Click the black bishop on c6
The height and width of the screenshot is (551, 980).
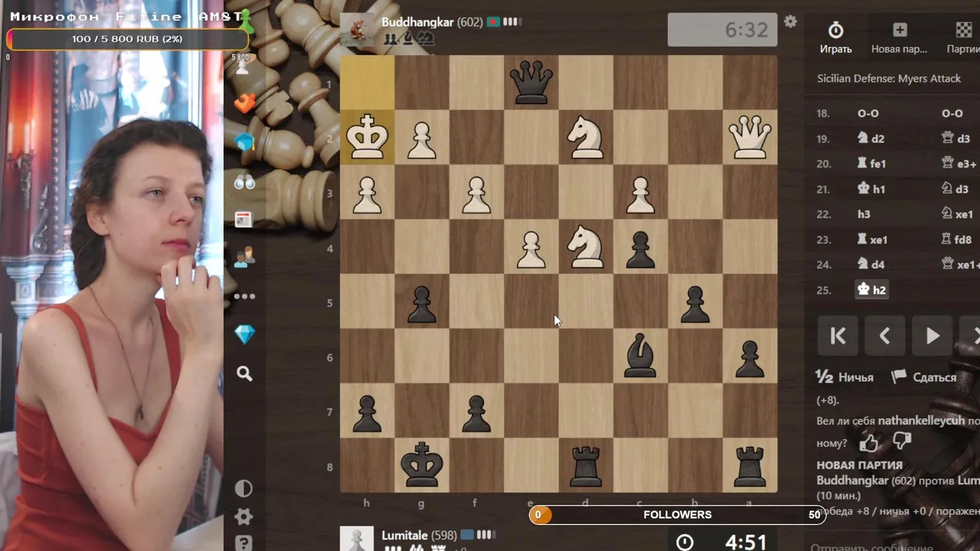640,356
